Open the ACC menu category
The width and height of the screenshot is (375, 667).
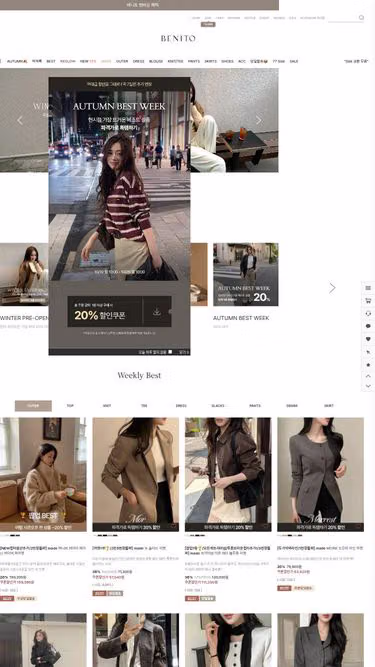coord(242,61)
